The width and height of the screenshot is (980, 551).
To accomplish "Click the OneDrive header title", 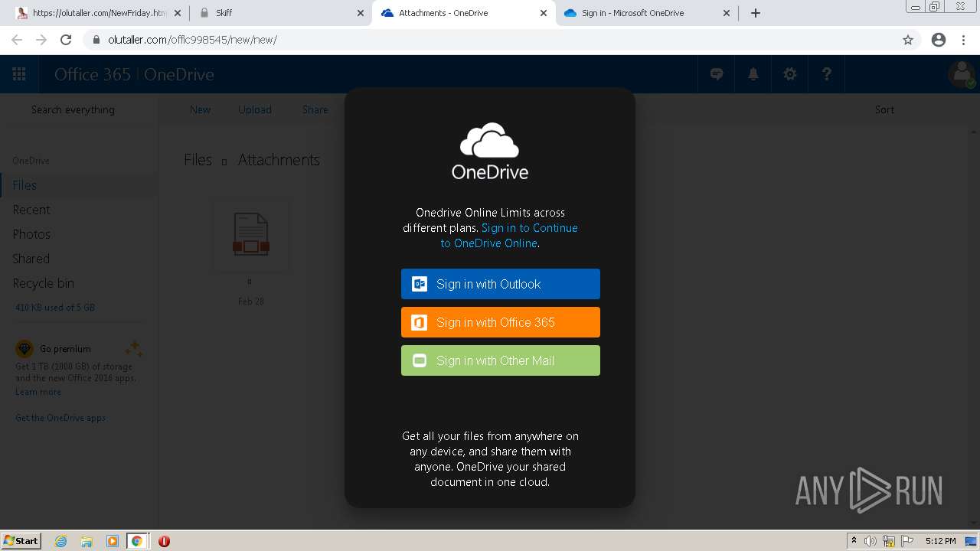I will tap(179, 74).
